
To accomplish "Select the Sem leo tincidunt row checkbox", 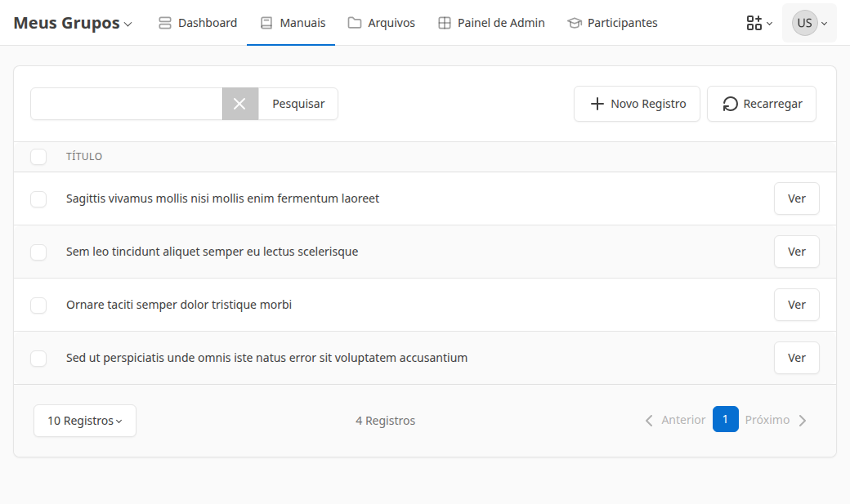I will point(38,252).
